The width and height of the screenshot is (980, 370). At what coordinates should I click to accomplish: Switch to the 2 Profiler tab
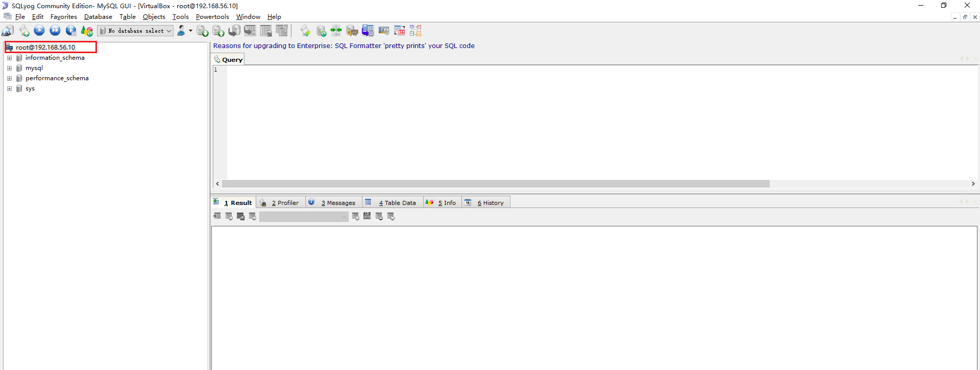[x=280, y=203]
